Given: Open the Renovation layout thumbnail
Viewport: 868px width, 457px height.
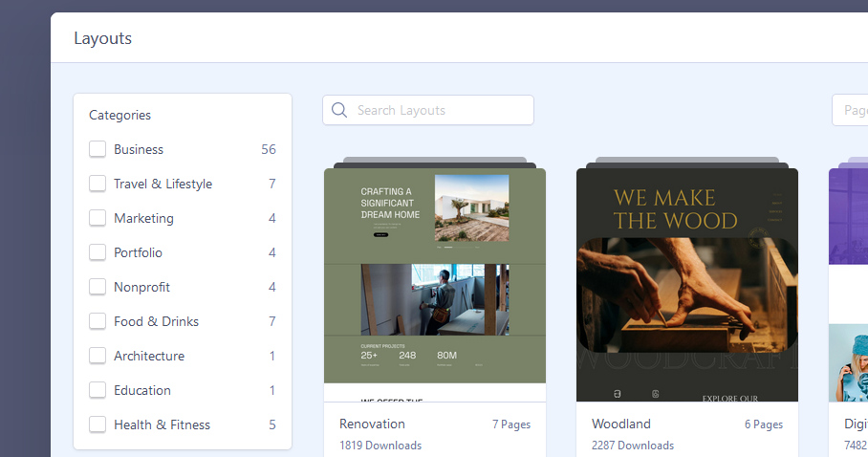Looking at the screenshot, I should pyautogui.click(x=435, y=284).
